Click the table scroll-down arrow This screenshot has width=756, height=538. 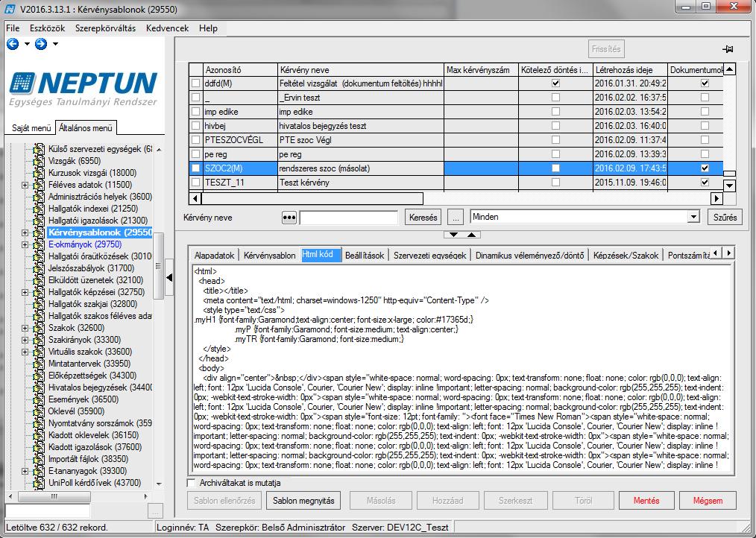pos(729,186)
